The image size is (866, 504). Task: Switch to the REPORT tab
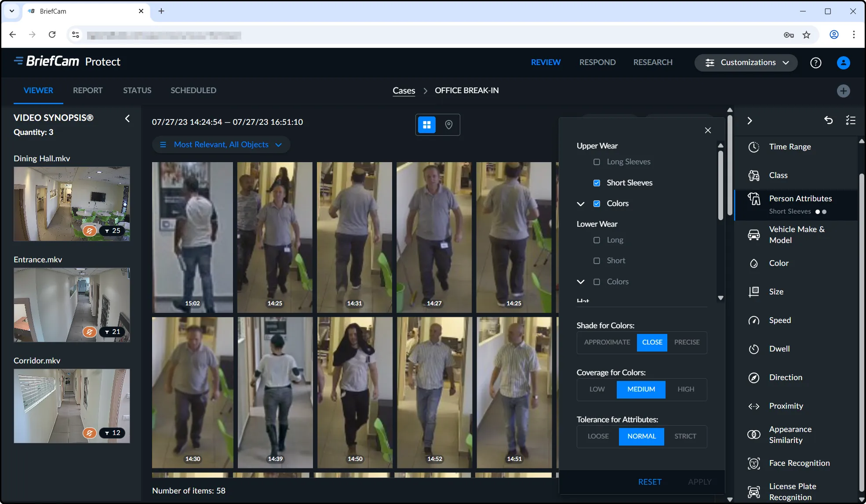pyautogui.click(x=87, y=91)
